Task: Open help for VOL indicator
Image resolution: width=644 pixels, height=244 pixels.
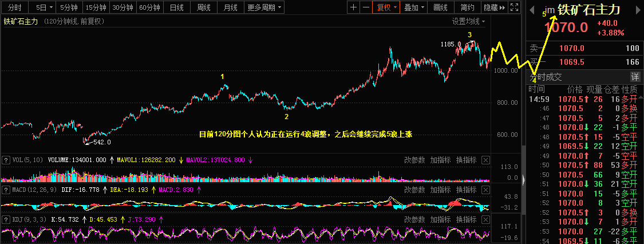Action: 6,160
